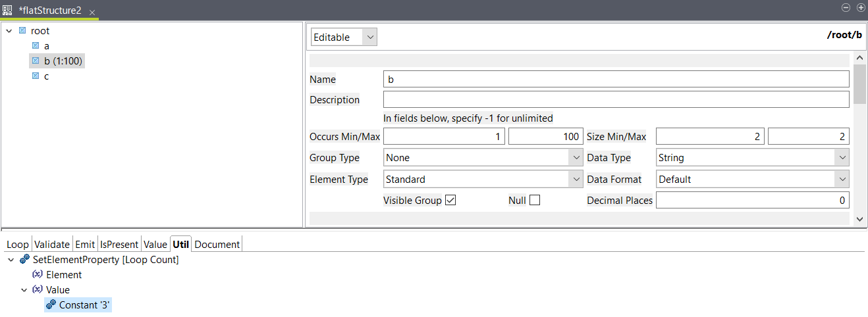Open the Document tab

(217, 244)
